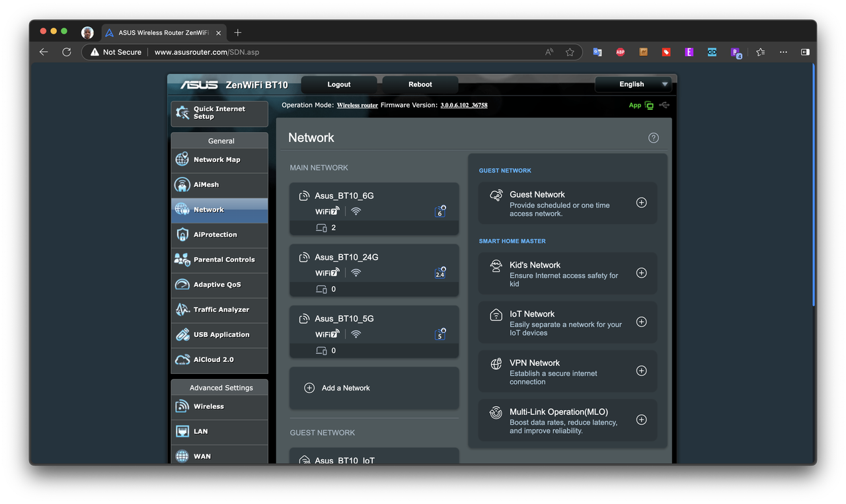Viewport: 846px width, 504px height.
Task: Click the Wireless settings icon
Action: coord(182,406)
